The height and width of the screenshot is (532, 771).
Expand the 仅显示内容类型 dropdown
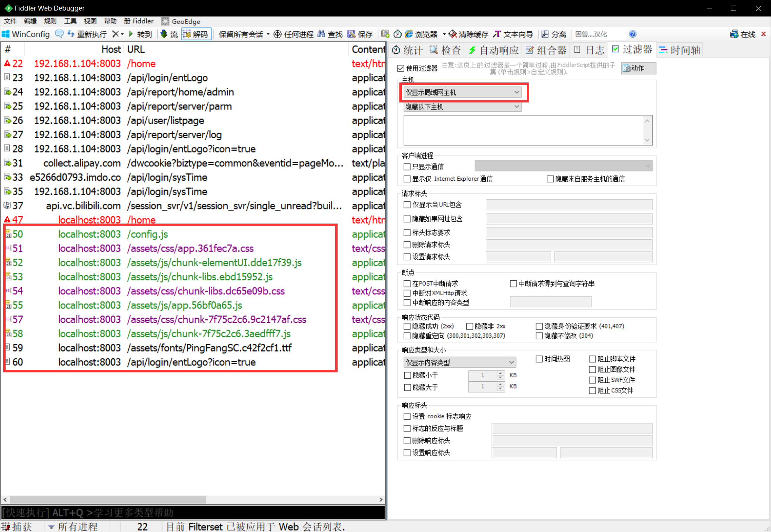[459, 362]
